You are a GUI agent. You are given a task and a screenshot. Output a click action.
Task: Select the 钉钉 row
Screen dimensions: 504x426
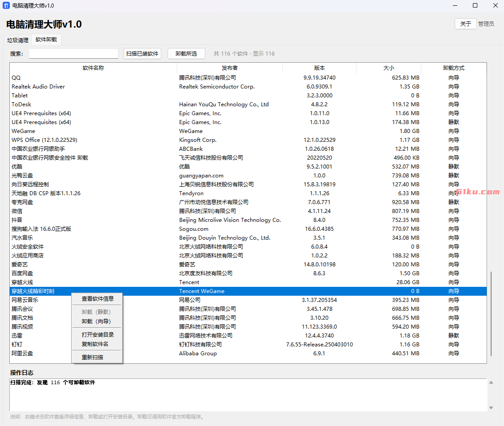(248, 345)
